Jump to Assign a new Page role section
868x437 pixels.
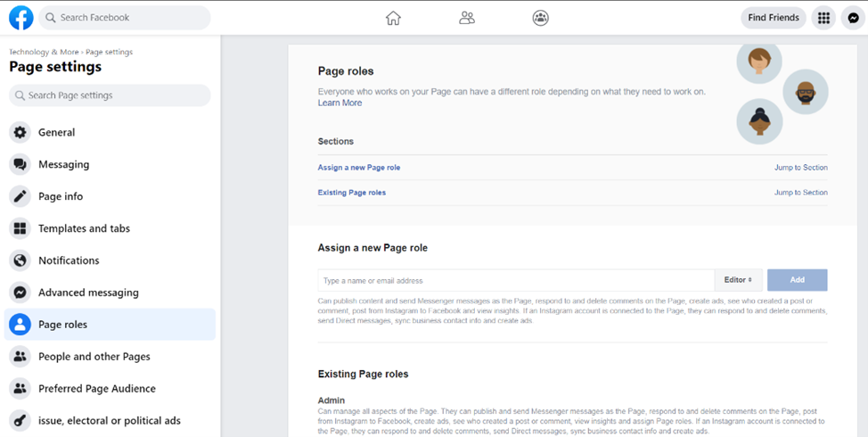[x=800, y=168]
